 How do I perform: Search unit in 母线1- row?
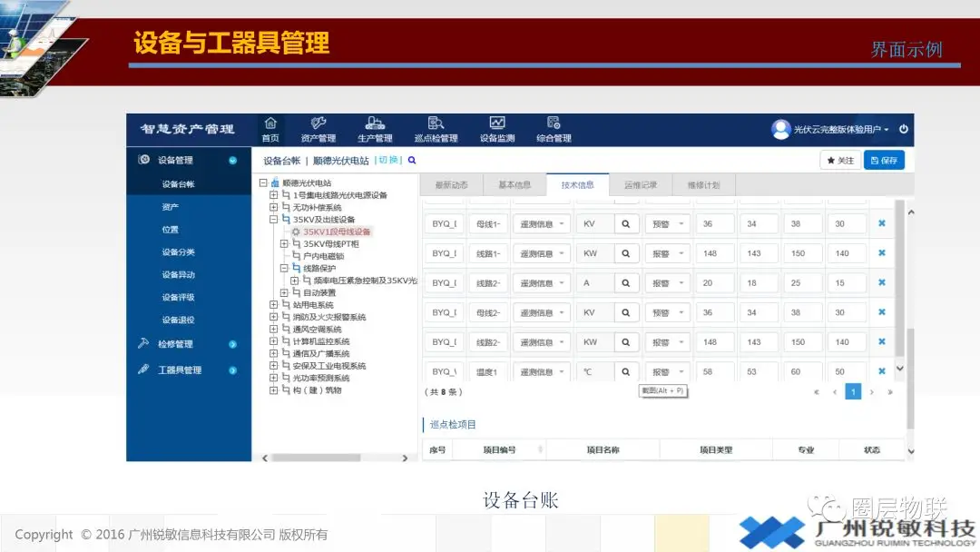tap(625, 224)
